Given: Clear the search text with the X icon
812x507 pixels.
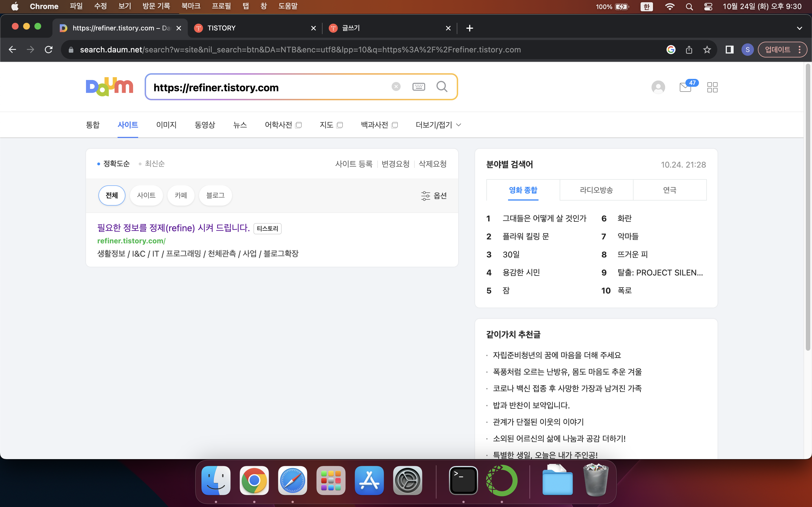Looking at the screenshot, I should coord(396,87).
